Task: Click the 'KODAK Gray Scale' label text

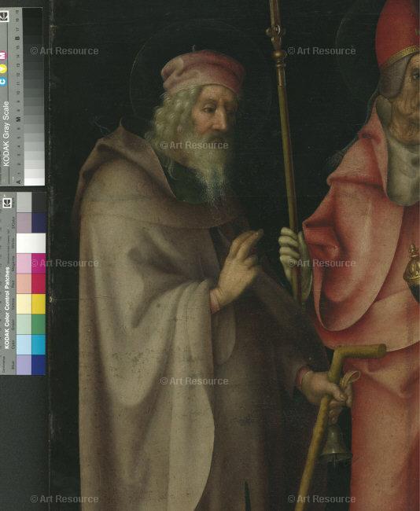Action: coord(6,134)
